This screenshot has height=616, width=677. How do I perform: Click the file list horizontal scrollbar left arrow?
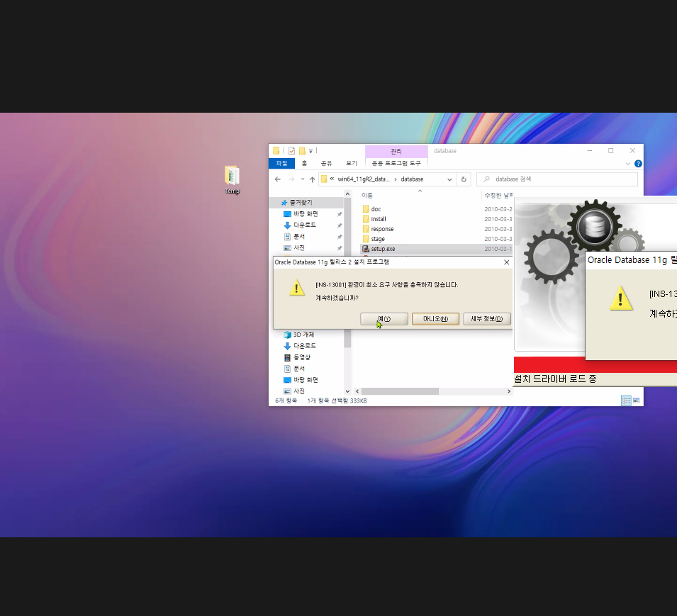[x=357, y=391]
